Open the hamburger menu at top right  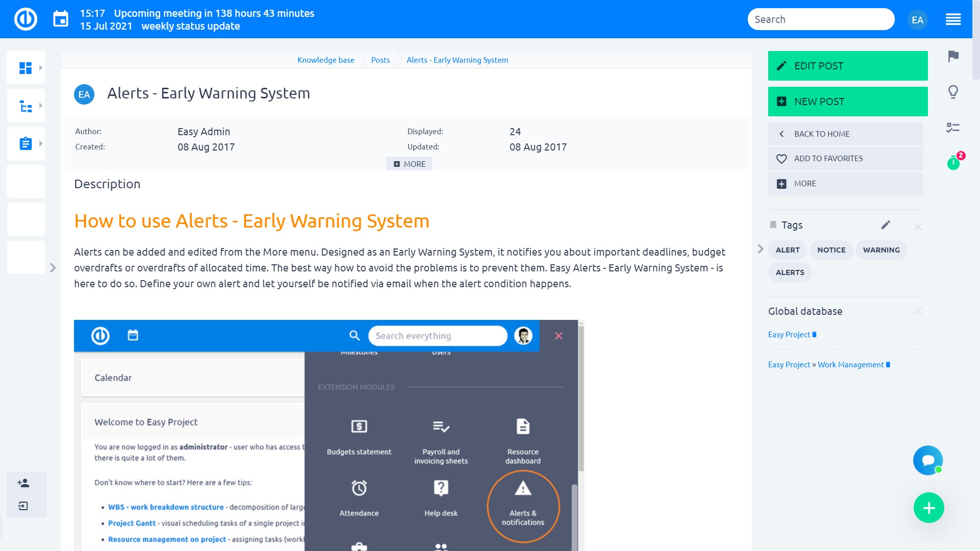coord(953,19)
